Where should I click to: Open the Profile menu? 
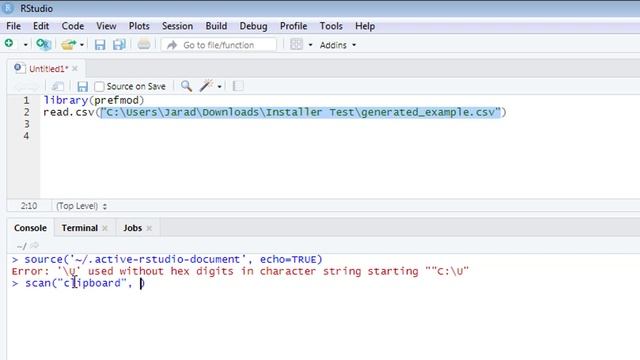tap(293, 26)
